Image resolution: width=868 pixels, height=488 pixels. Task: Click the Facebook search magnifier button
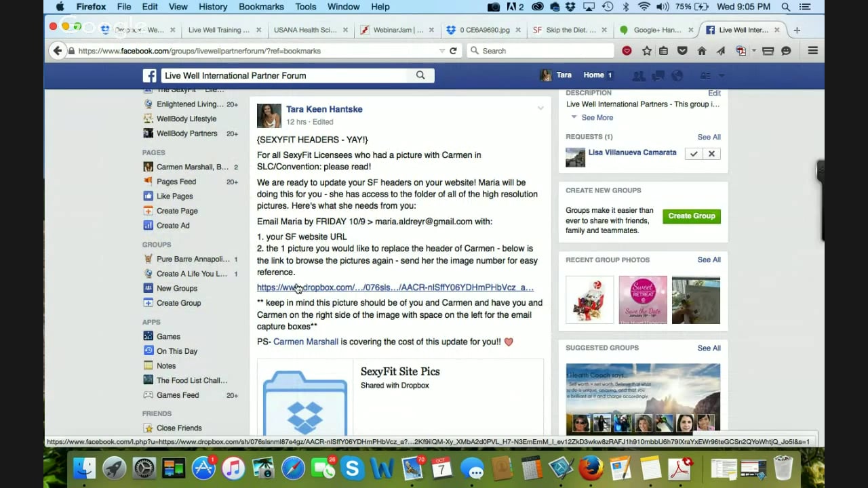point(420,75)
